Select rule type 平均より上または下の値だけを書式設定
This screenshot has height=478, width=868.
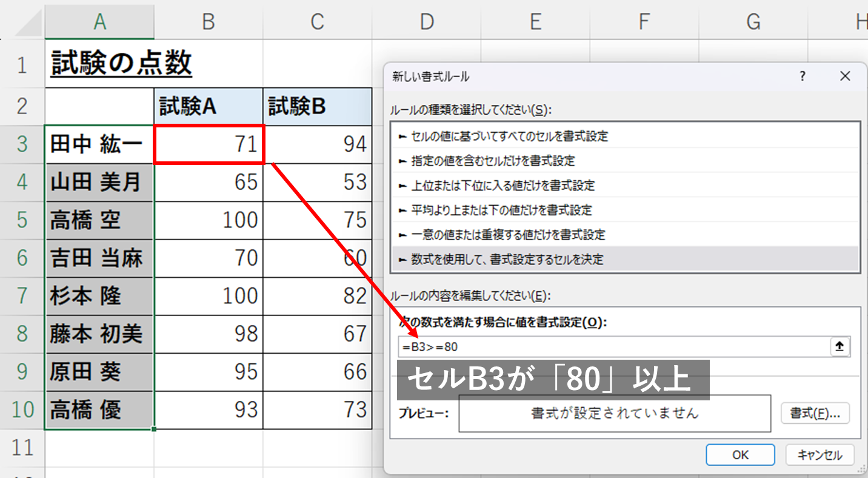tap(626, 210)
